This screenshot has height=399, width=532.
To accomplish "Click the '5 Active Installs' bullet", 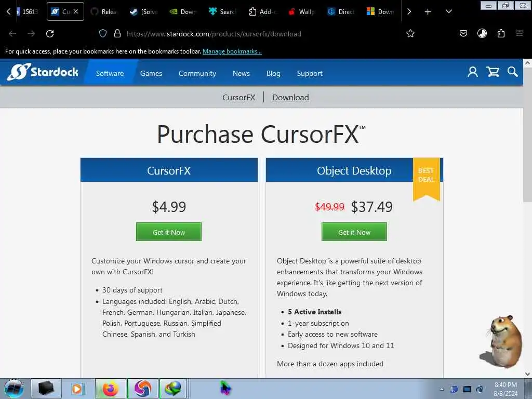I will [314, 312].
